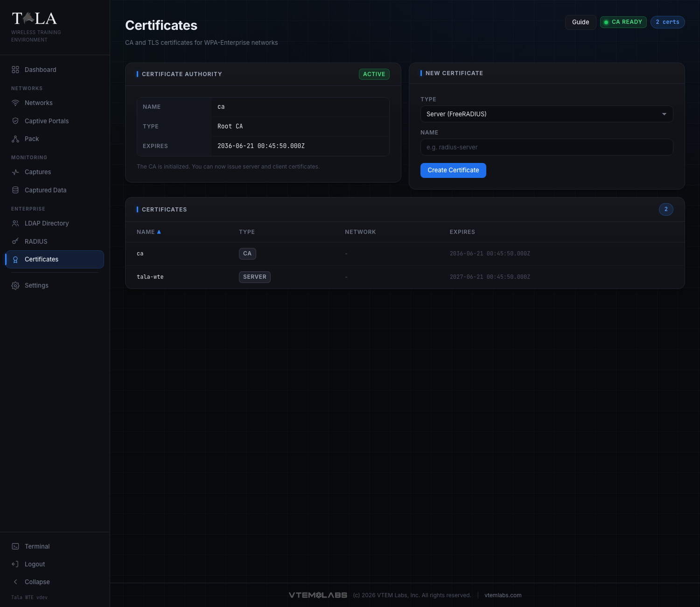Click the RADIUS key icon
The height and width of the screenshot is (607, 700).
(x=15, y=241)
